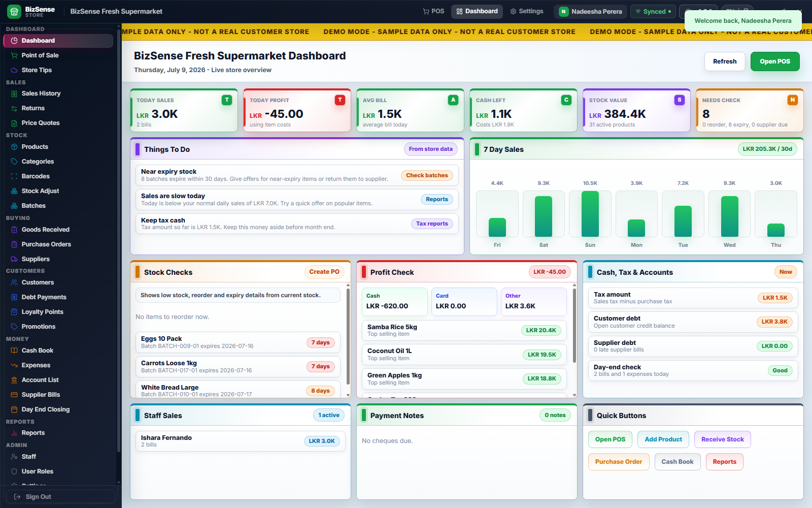
Task: Click Purchase Order quick button
Action: 619,462
